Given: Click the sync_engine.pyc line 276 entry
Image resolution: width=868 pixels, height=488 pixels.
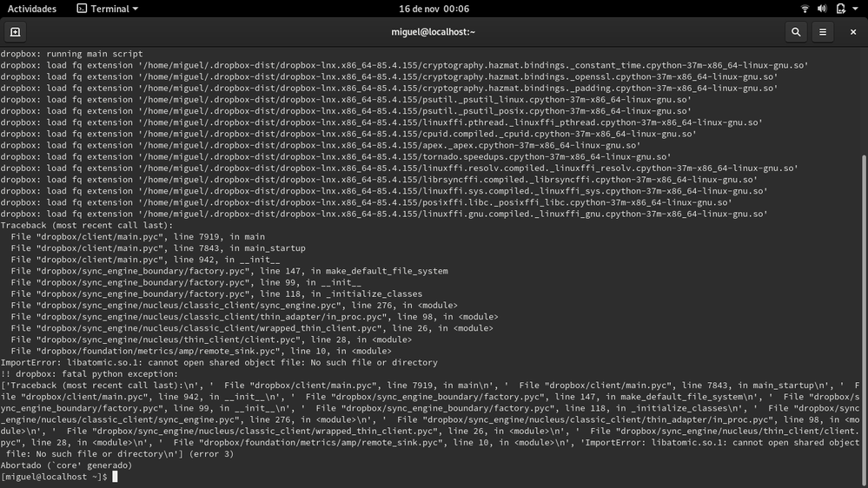Looking at the screenshot, I should (x=235, y=306).
